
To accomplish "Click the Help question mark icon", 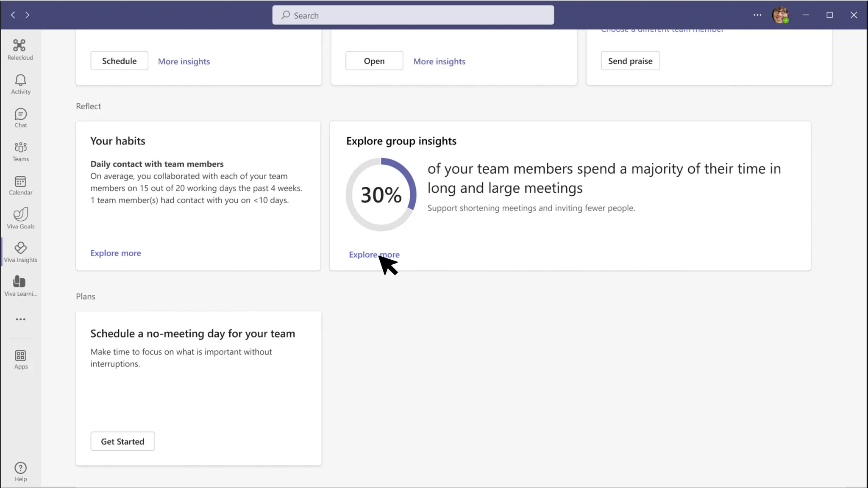I will point(20,471).
